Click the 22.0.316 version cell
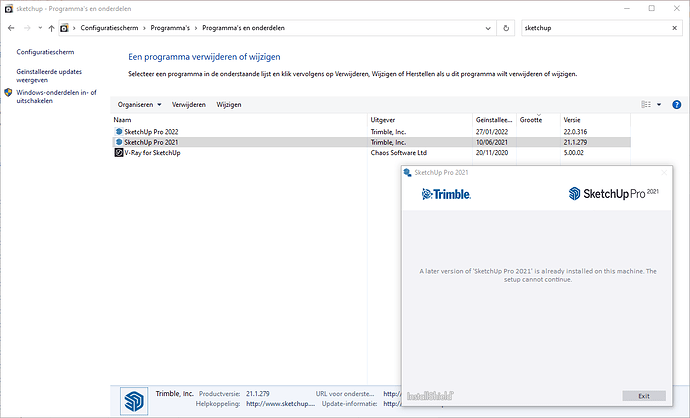The width and height of the screenshot is (690, 418). (x=575, y=132)
